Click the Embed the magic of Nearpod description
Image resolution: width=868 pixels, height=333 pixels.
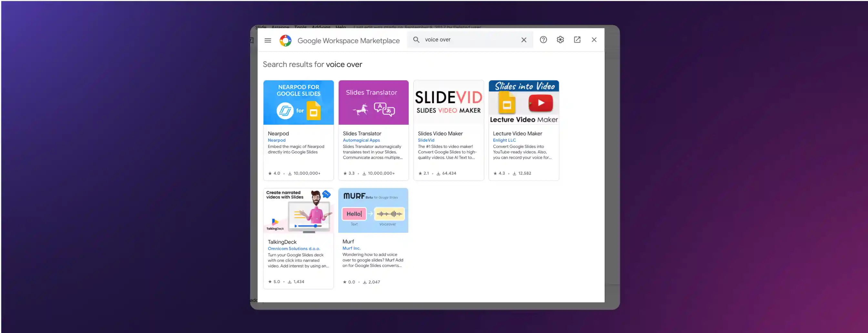point(296,149)
